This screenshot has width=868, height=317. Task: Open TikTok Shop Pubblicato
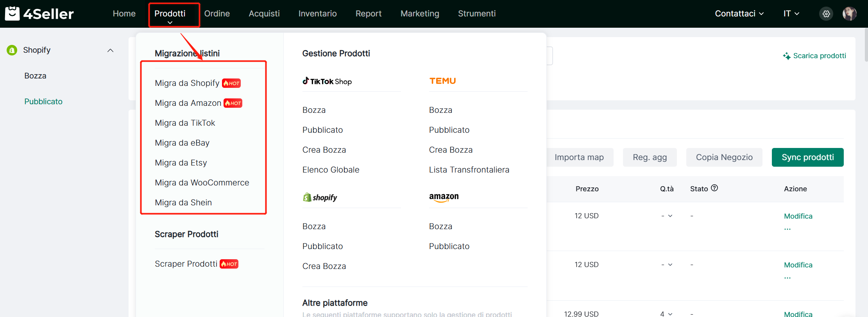point(322,130)
